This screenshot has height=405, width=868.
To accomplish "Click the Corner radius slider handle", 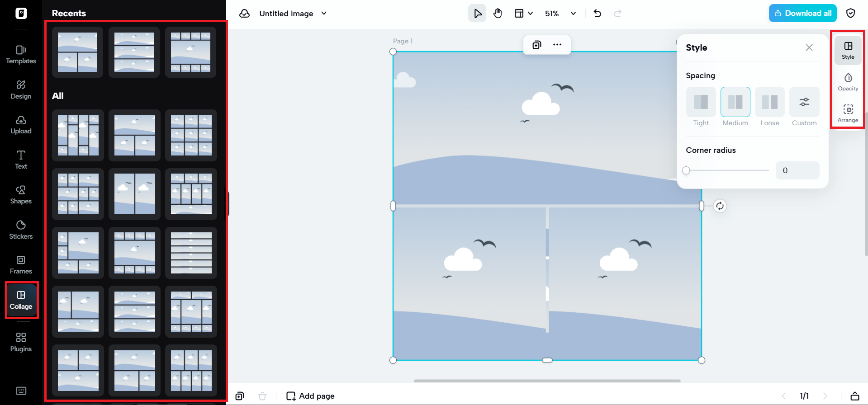I will tap(686, 170).
